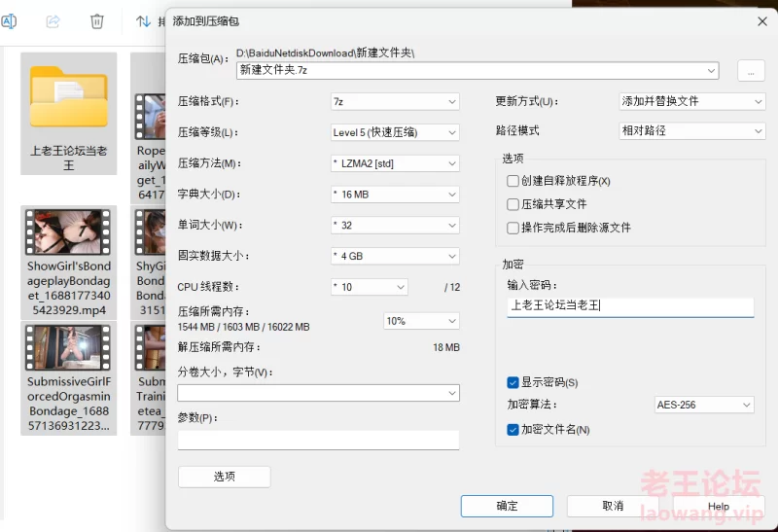The image size is (778, 532).
Task: Enable 创建自释放程序 checkbox
Action: click(x=513, y=181)
